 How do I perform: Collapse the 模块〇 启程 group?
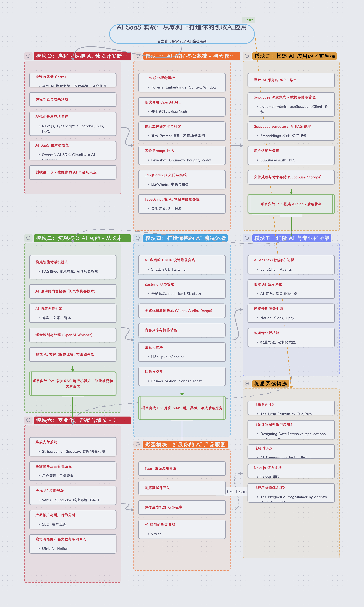click(x=29, y=56)
